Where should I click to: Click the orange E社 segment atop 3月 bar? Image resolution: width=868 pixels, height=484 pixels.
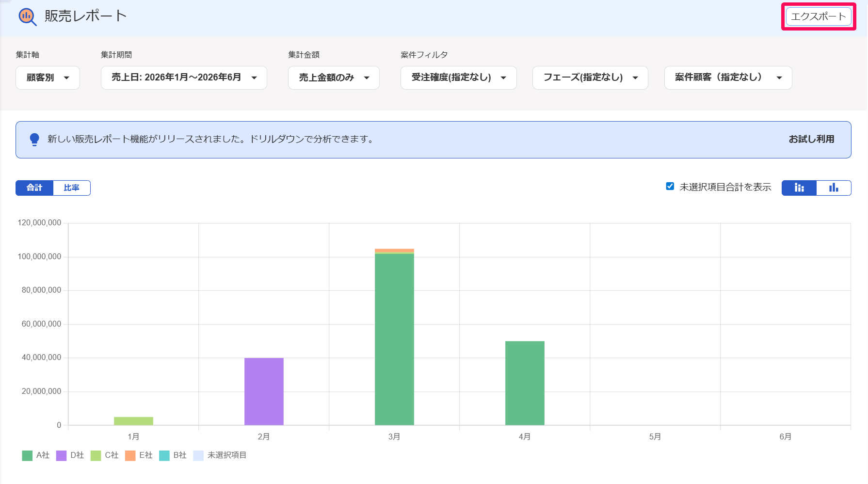(x=394, y=250)
